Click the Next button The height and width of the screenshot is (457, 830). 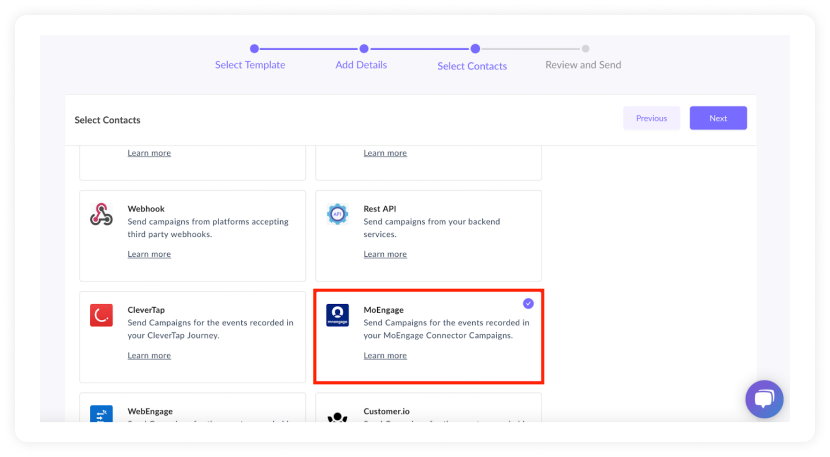tap(718, 118)
